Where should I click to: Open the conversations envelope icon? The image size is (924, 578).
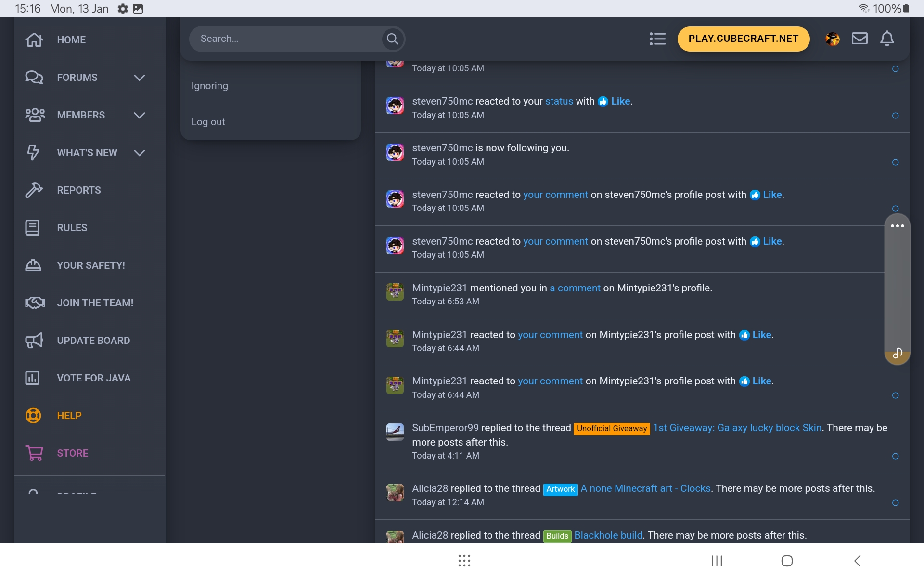[x=860, y=39]
